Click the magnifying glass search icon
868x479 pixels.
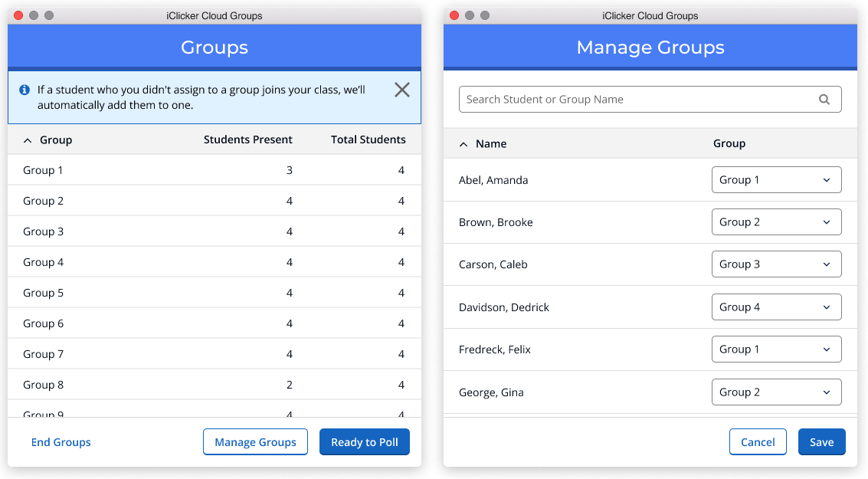[x=824, y=99]
